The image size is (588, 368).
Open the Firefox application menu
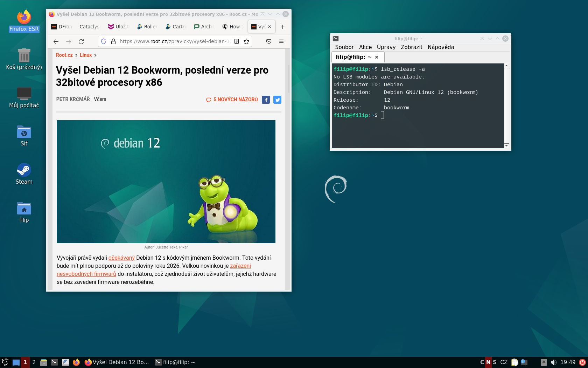[x=281, y=41]
